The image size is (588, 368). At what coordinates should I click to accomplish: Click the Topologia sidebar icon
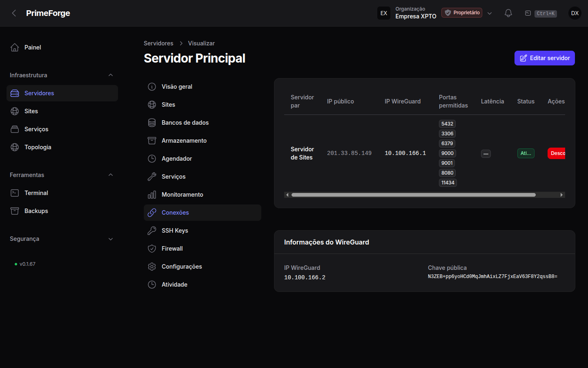pyautogui.click(x=15, y=147)
